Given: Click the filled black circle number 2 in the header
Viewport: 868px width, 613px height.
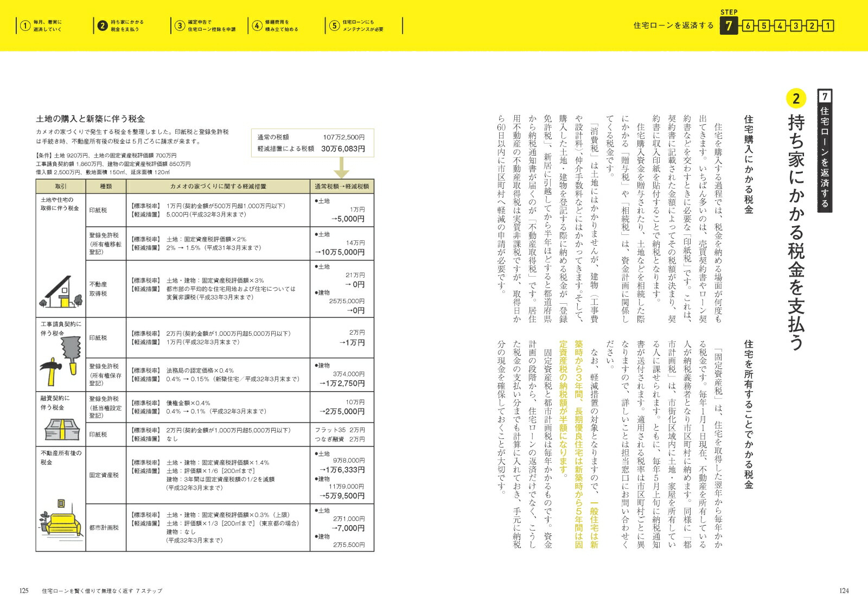Looking at the screenshot, I should click(103, 25).
